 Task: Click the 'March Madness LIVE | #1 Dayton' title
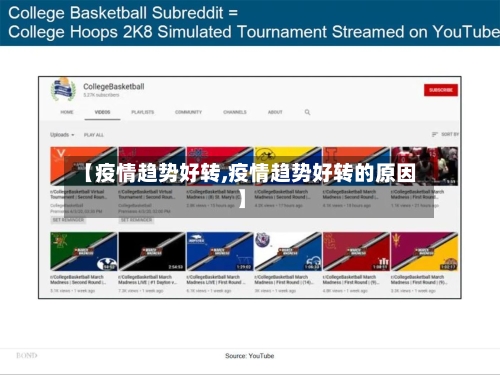pyautogui.click(x=148, y=280)
